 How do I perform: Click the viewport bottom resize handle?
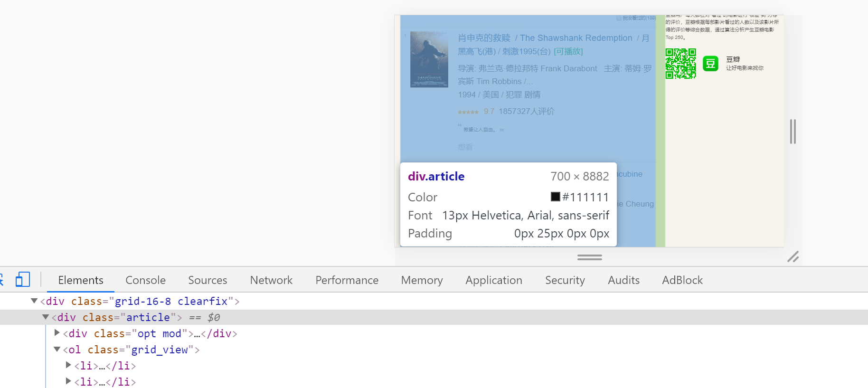(x=590, y=257)
